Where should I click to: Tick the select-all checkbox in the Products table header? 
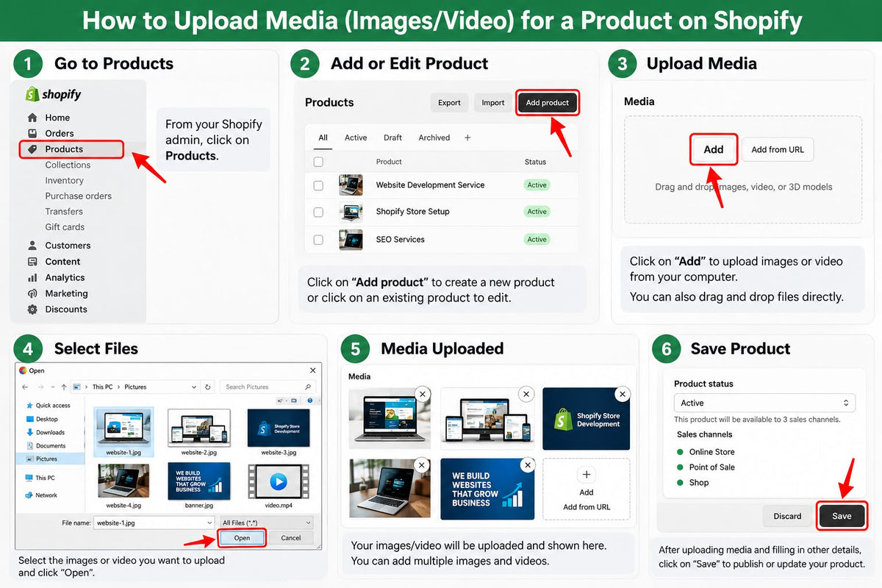pos(318,162)
